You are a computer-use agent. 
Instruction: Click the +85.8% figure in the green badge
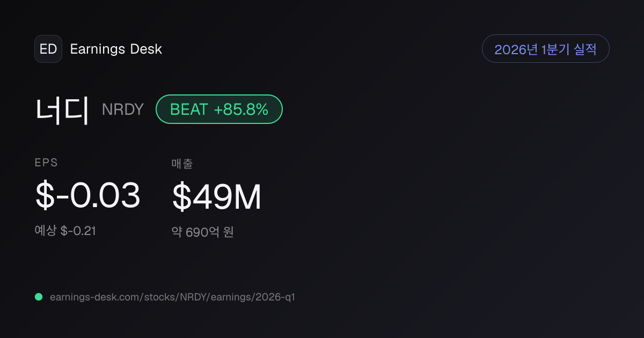(x=241, y=109)
